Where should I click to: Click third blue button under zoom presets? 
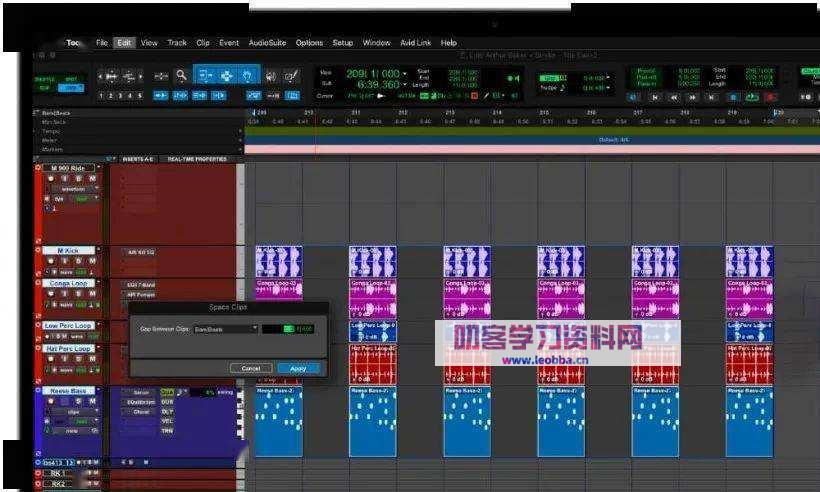199,96
